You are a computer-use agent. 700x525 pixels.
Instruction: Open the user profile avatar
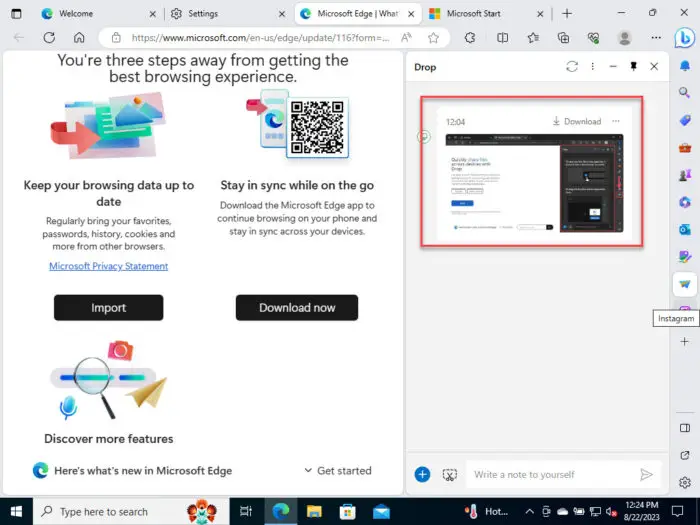coord(625,38)
